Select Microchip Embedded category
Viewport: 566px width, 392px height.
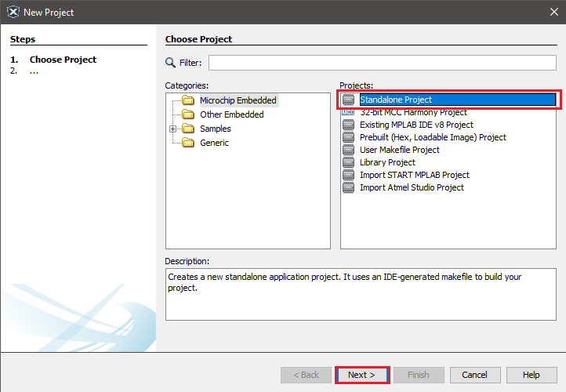(x=238, y=100)
